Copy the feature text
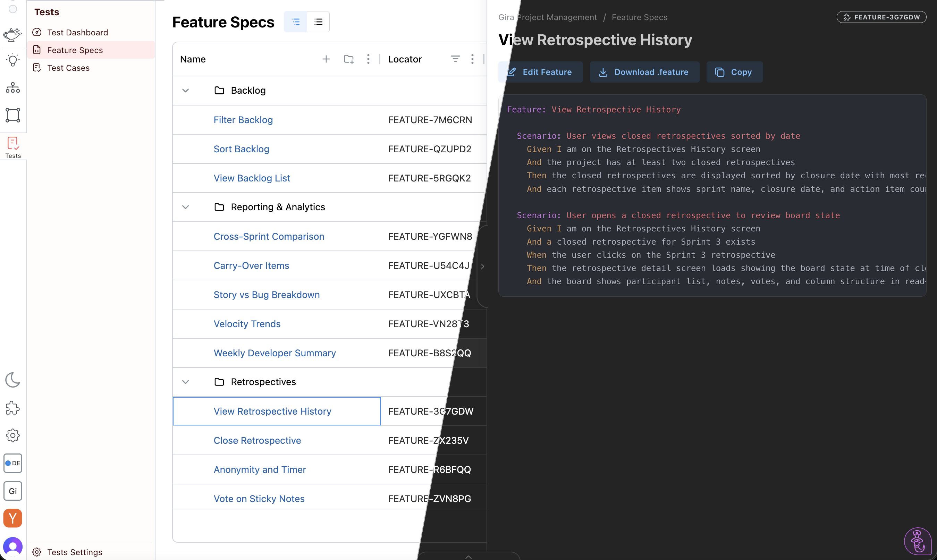 pos(734,72)
